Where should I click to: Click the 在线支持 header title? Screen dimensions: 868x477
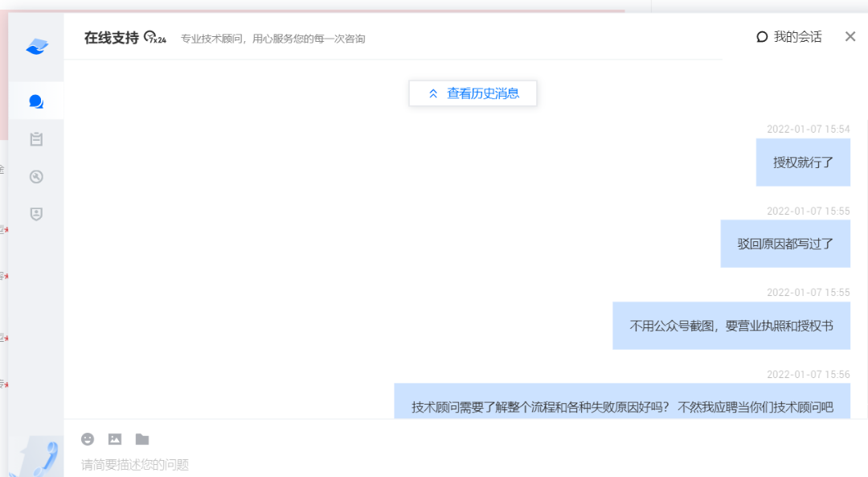point(111,38)
